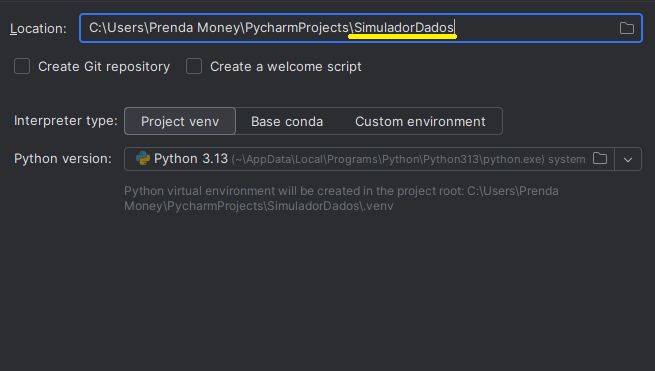Click the virtual environment path hint text
The height and width of the screenshot is (371, 655).
click(341, 198)
